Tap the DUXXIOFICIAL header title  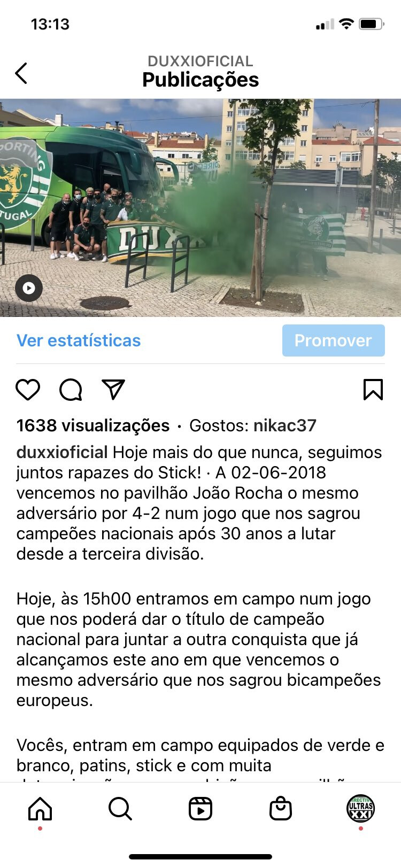pyautogui.click(x=200, y=61)
